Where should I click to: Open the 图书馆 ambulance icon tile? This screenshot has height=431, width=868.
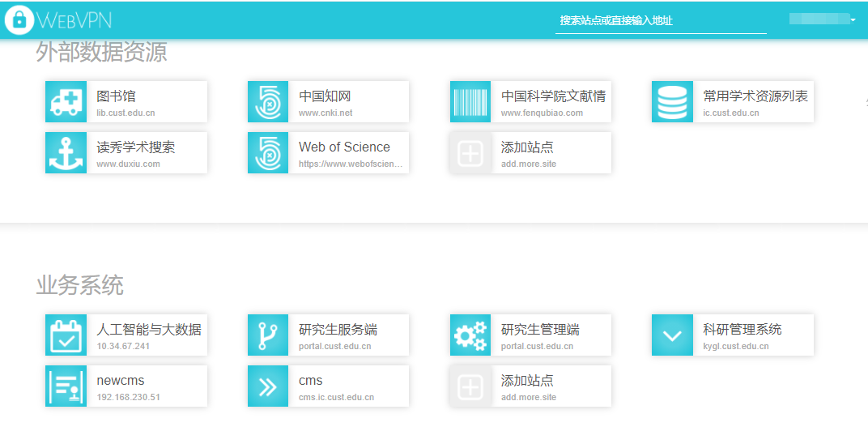click(x=66, y=102)
